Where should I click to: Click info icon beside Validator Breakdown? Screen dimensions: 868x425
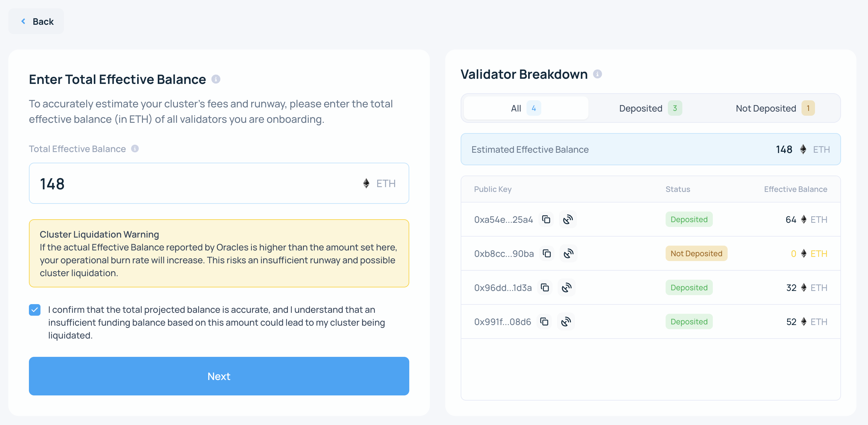598,74
